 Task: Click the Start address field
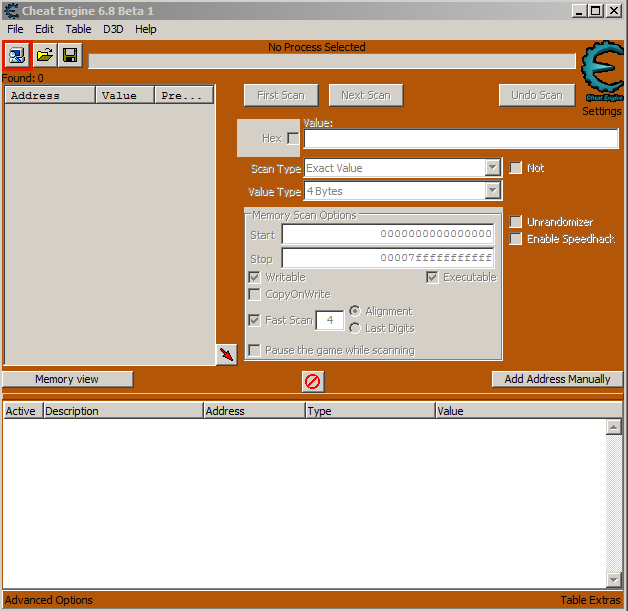(x=388, y=234)
